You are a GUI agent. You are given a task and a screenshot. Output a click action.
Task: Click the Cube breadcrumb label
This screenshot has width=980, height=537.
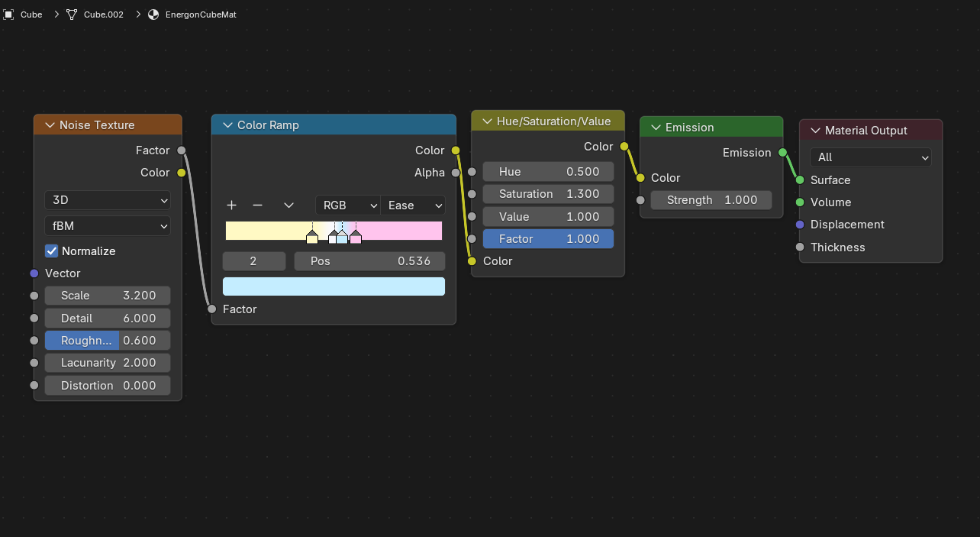pos(31,15)
